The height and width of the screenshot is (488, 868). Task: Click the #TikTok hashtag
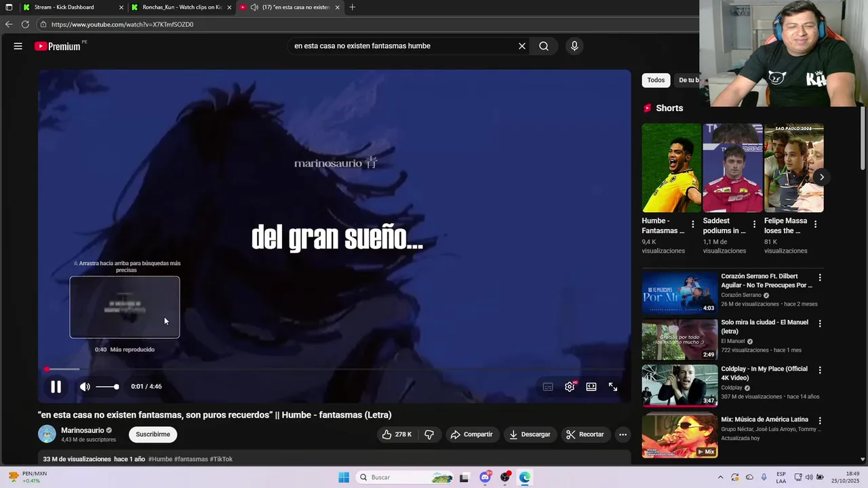(221, 459)
